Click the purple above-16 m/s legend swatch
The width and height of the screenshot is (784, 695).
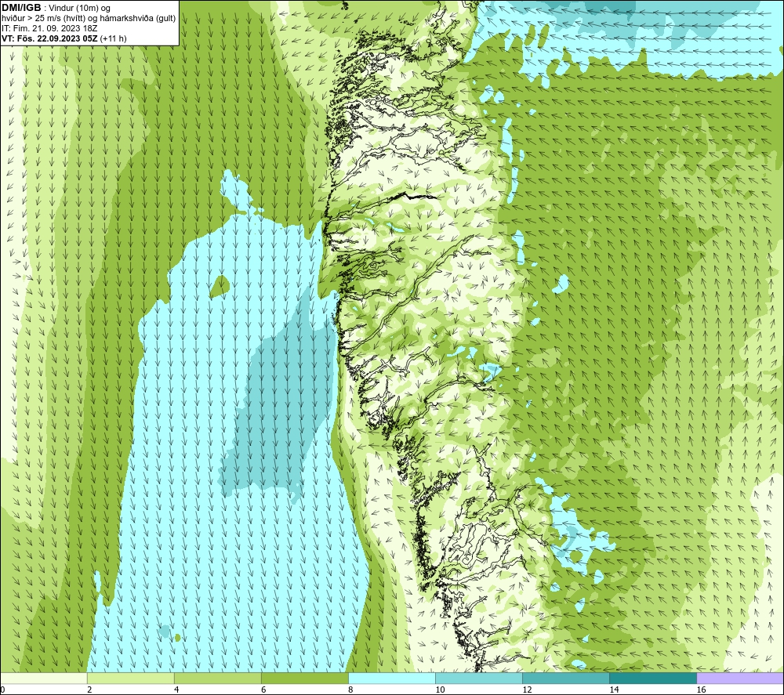pyautogui.click(x=740, y=678)
